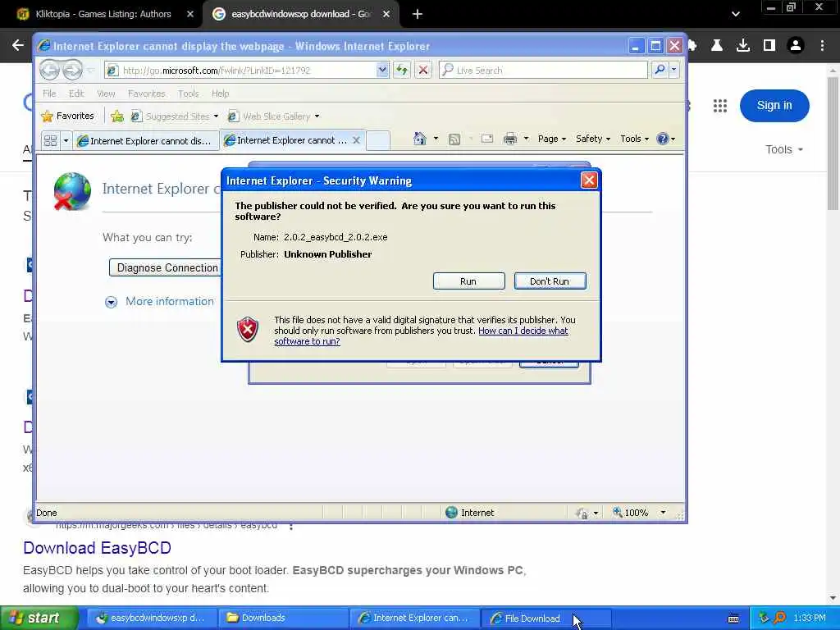Viewport: 840px width, 630px height.
Task: Click the Chrome downloads icon
Action: tap(743, 46)
